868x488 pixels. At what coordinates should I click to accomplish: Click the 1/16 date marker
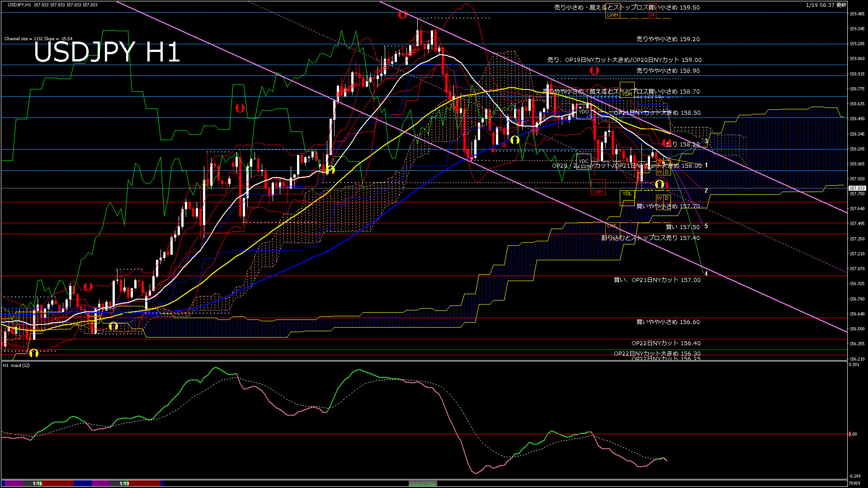[x=38, y=483]
